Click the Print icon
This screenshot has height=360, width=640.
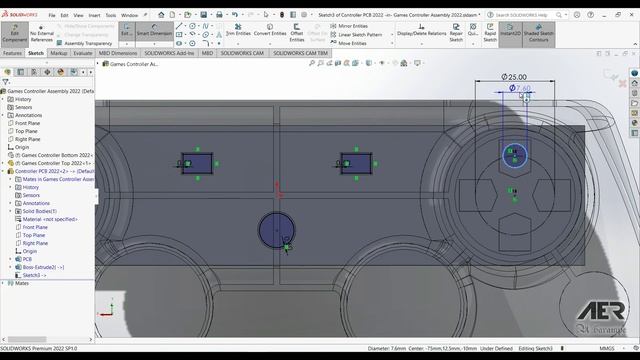pyautogui.click(x=219, y=15)
